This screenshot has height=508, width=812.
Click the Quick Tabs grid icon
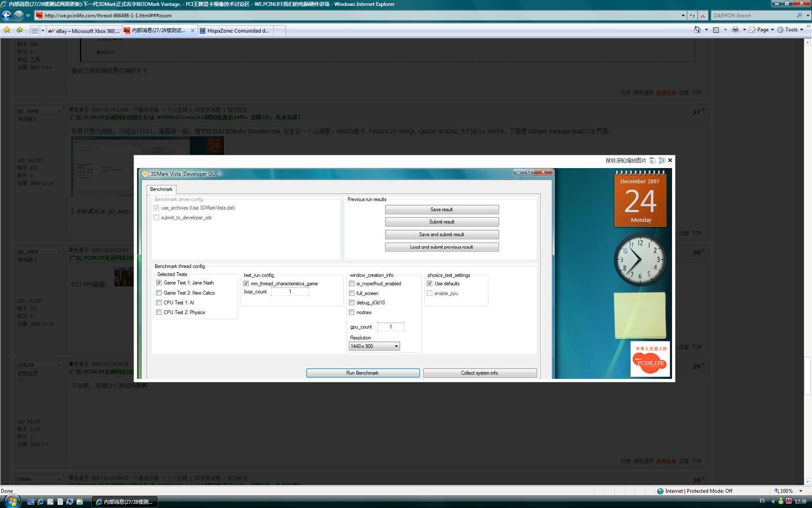coord(35,30)
